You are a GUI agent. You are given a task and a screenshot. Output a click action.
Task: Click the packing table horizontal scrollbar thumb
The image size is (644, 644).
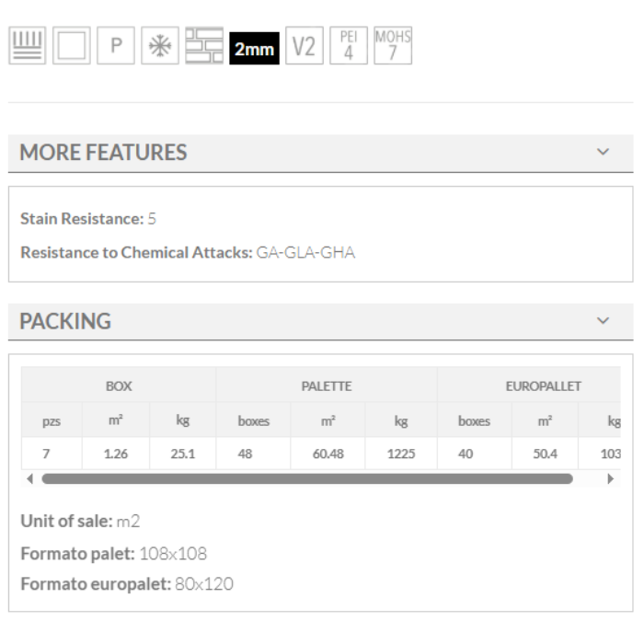306,479
